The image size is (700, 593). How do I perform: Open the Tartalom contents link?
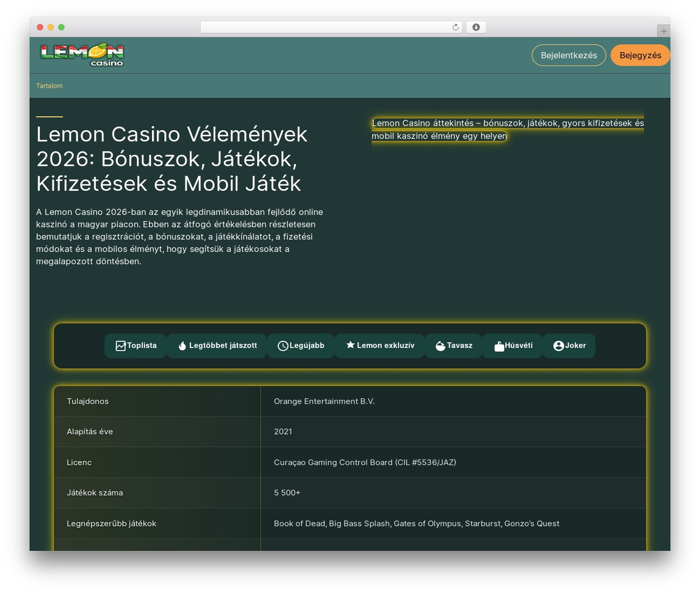[49, 86]
